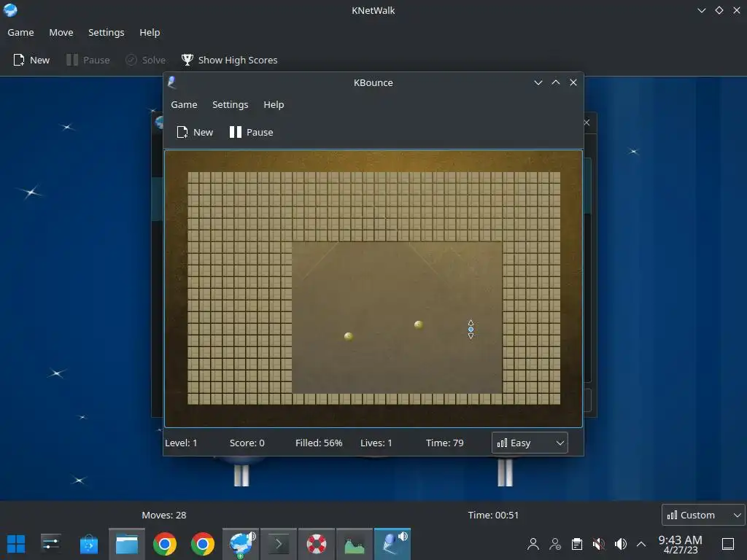Click the Time: 79 status text in KBounce
Screen dimensions: 747x560
[444, 443]
